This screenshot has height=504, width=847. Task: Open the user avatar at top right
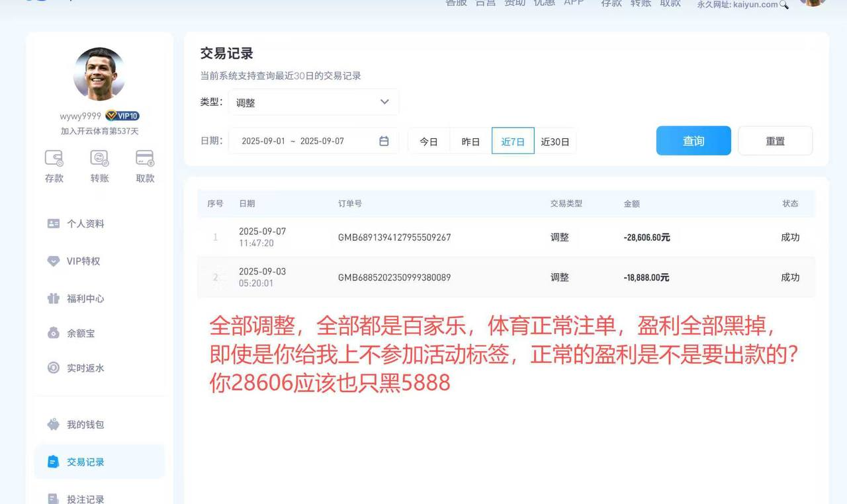point(813,3)
